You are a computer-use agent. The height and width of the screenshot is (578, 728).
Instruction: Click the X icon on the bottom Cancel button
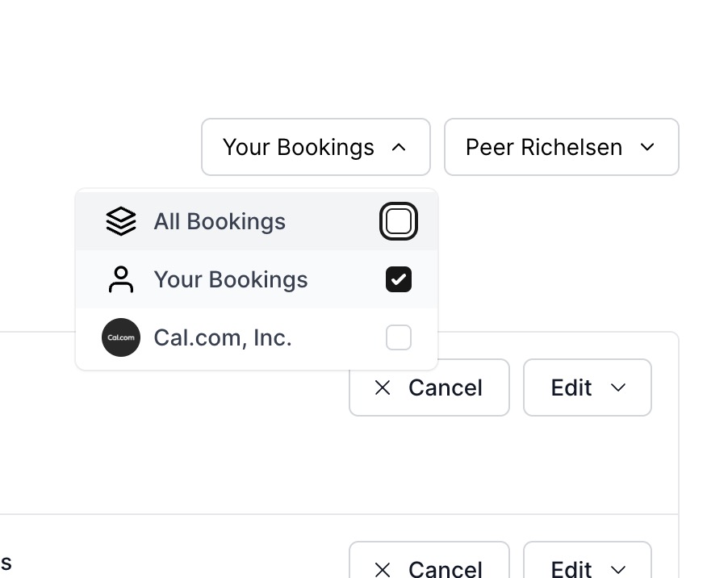382,568
